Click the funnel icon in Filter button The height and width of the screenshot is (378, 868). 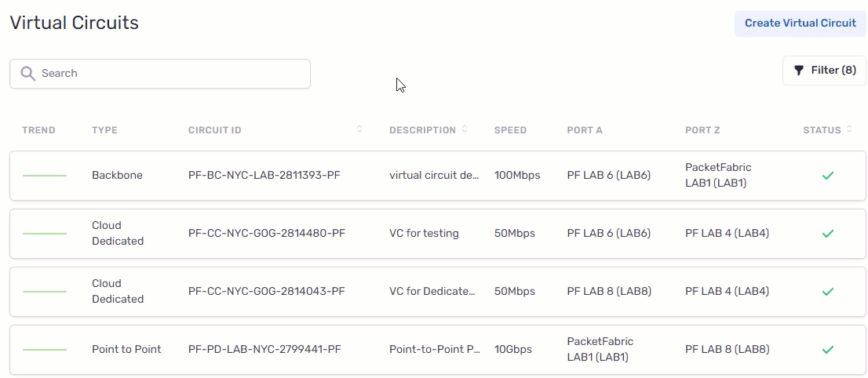tap(799, 71)
